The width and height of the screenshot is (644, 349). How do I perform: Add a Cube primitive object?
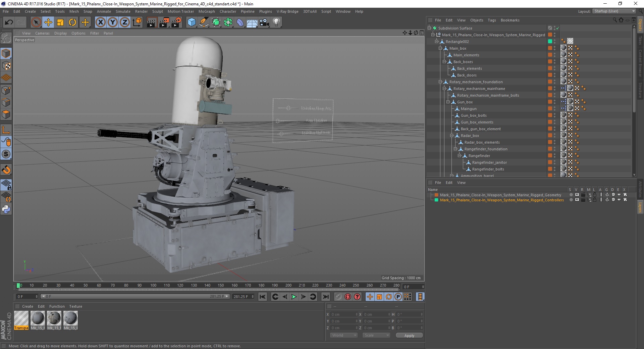pyautogui.click(x=192, y=22)
